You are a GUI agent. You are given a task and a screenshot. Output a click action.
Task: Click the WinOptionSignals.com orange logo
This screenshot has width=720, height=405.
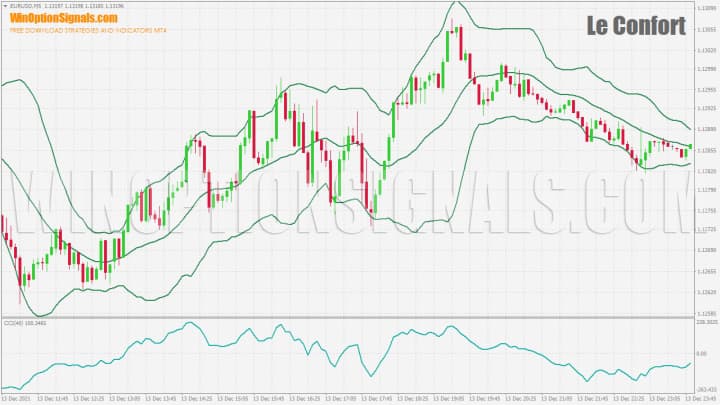(x=59, y=18)
